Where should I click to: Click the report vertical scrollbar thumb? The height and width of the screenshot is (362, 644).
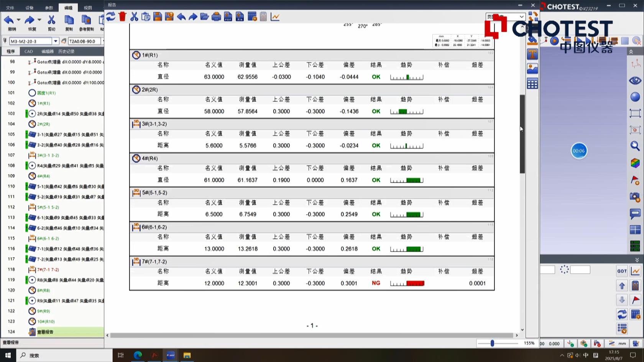522,134
